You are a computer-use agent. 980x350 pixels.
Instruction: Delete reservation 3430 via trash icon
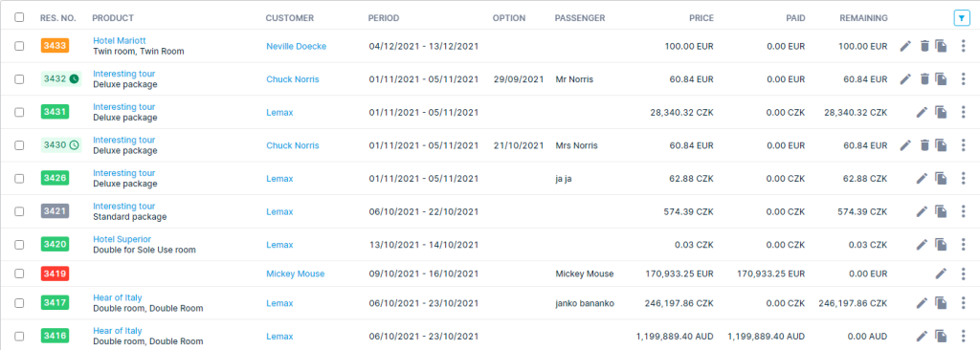[924, 145]
